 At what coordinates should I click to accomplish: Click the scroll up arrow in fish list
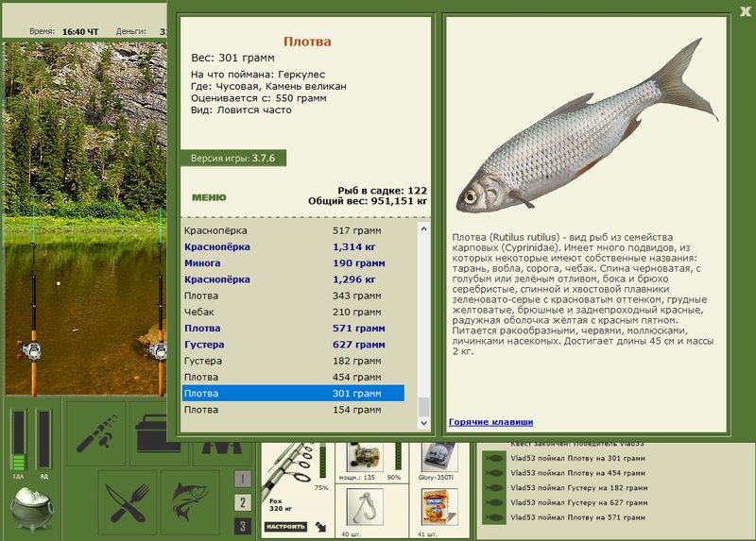[423, 229]
